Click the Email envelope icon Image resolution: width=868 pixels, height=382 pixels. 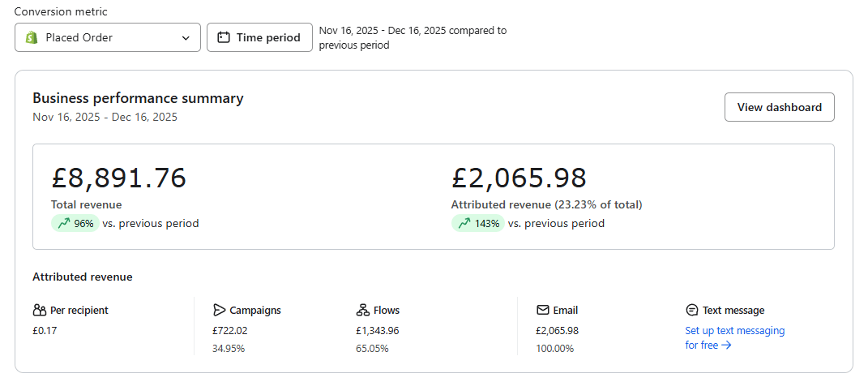point(543,310)
